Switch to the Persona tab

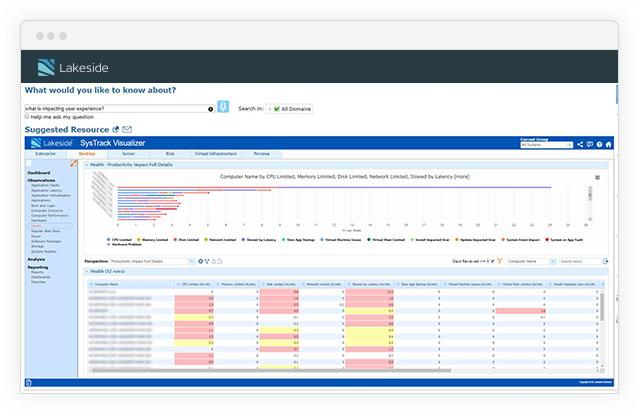[x=262, y=154]
